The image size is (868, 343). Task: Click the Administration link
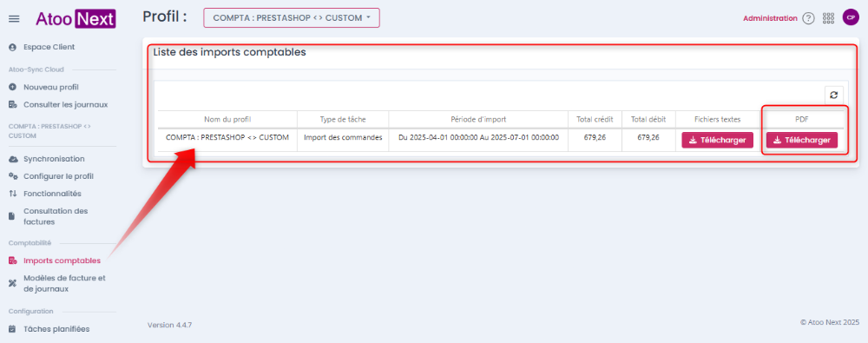(770, 18)
